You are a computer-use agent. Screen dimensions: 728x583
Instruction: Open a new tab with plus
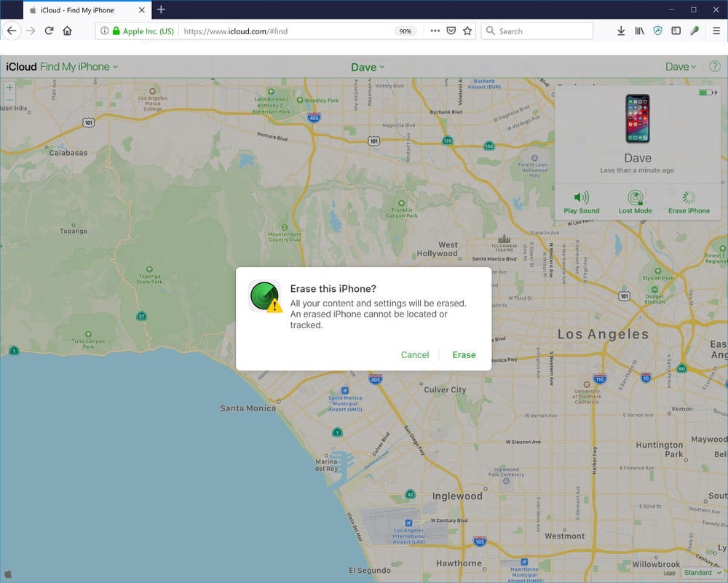pyautogui.click(x=161, y=9)
